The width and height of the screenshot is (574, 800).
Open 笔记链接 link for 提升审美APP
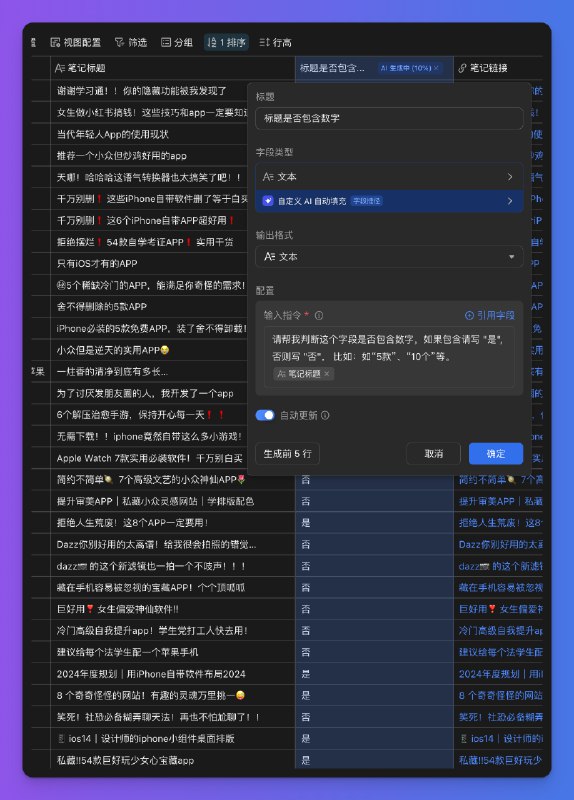point(501,501)
